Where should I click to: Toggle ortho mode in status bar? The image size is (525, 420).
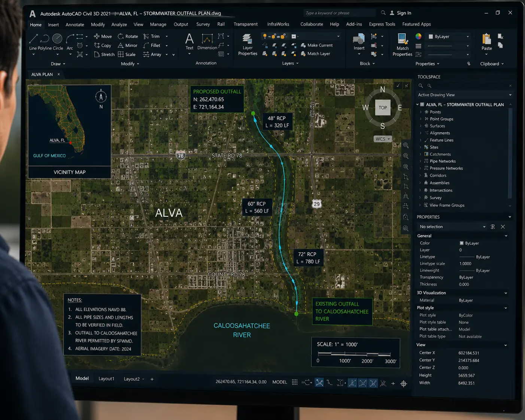(330, 383)
